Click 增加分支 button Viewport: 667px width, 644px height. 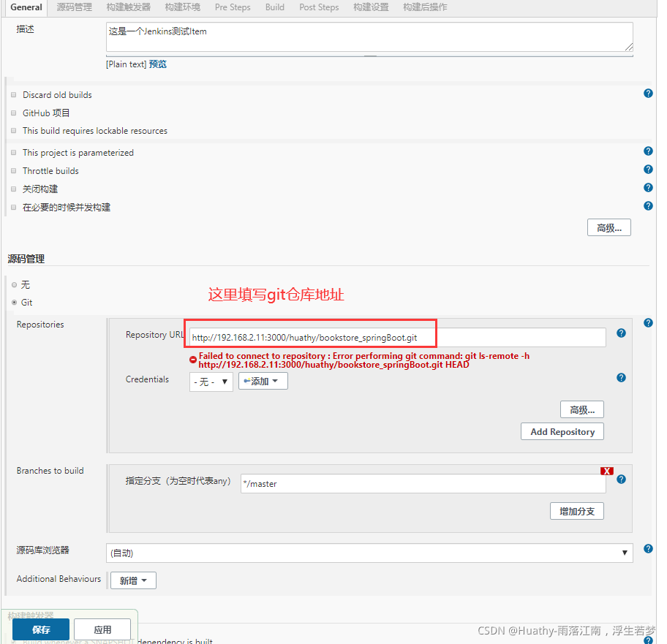tap(576, 511)
